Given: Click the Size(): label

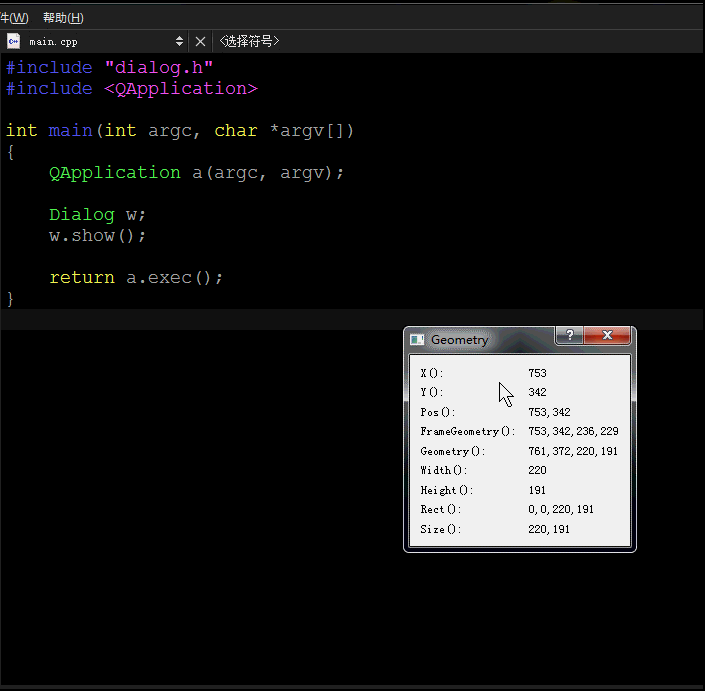Looking at the screenshot, I should coord(441,529).
